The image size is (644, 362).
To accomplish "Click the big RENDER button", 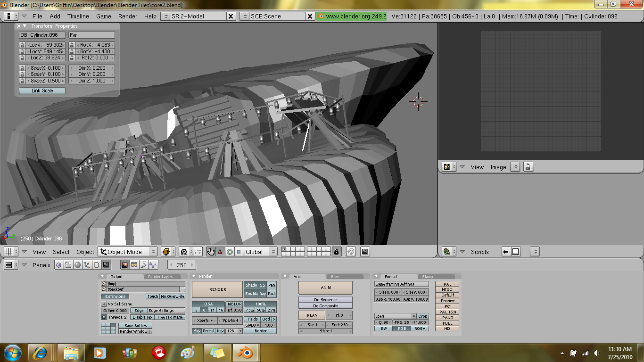I will [x=217, y=289].
